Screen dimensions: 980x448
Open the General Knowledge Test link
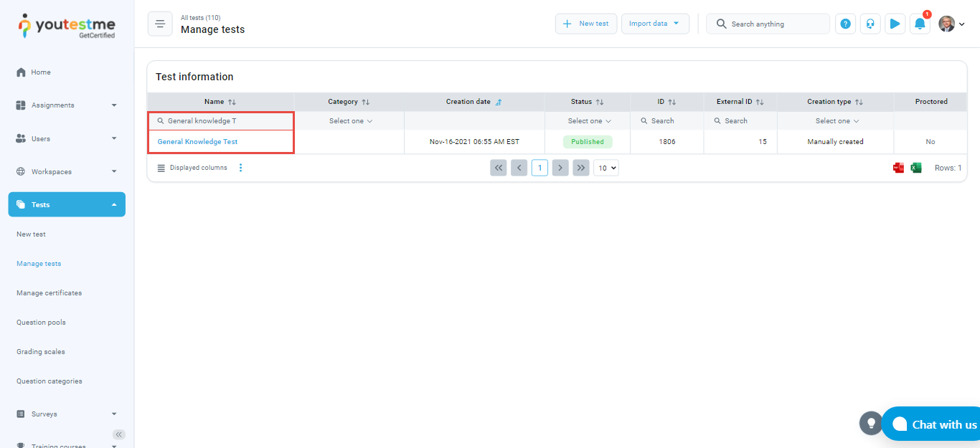pyautogui.click(x=197, y=142)
